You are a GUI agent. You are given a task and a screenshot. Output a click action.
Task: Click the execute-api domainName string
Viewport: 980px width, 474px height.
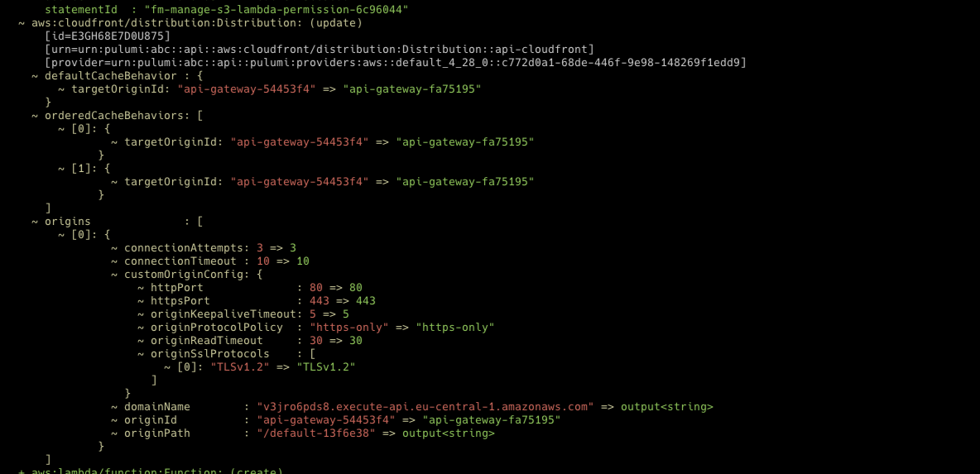click(x=425, y=406)
